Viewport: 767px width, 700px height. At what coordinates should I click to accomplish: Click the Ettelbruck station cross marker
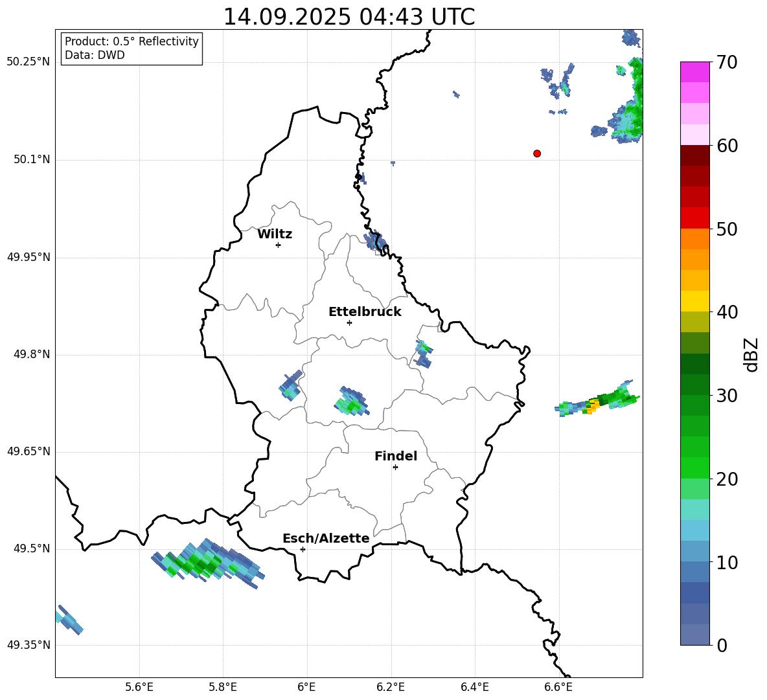point(349,322)
